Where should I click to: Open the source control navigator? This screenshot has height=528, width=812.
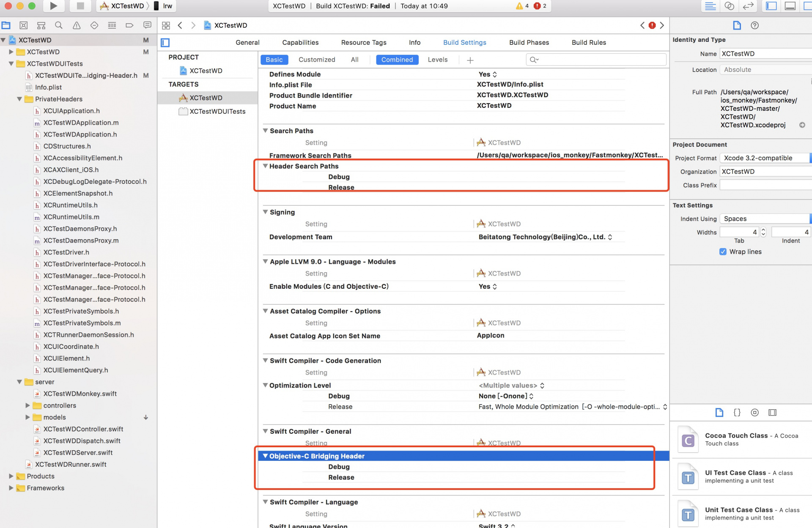(x=24, y=25)
